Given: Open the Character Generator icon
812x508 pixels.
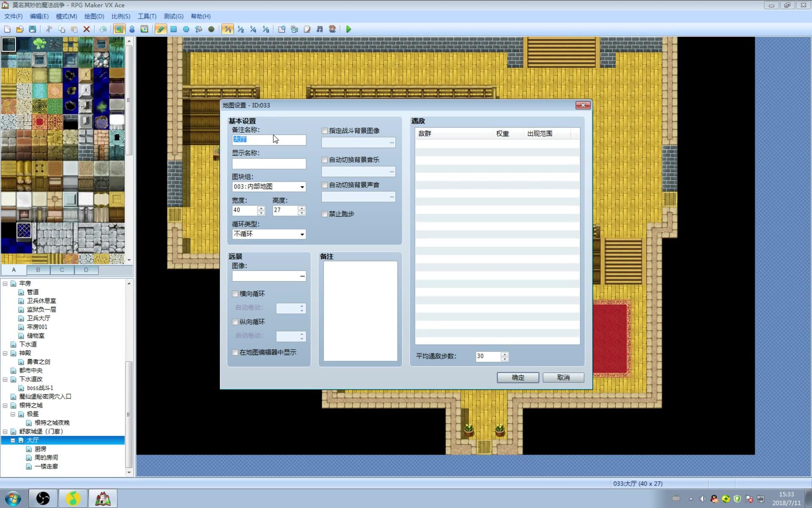Looking at the screenshot, I should (332, 29).
